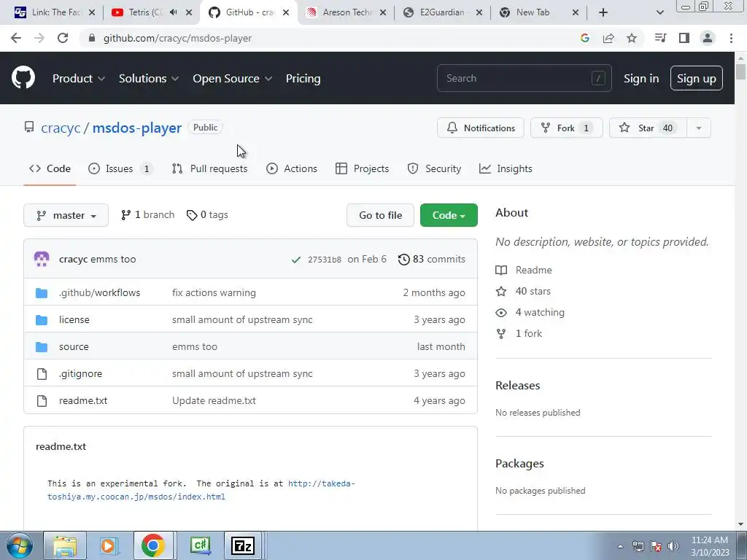Click the page vertical scrollbar thumb
Image resolution: width=747 pixels, height=560 pixels.
pos(740,71)
